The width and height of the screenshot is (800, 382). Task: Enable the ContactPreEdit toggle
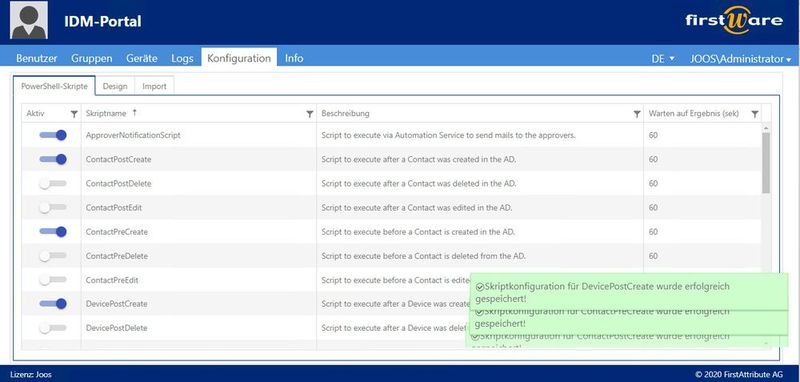(53, 280)
